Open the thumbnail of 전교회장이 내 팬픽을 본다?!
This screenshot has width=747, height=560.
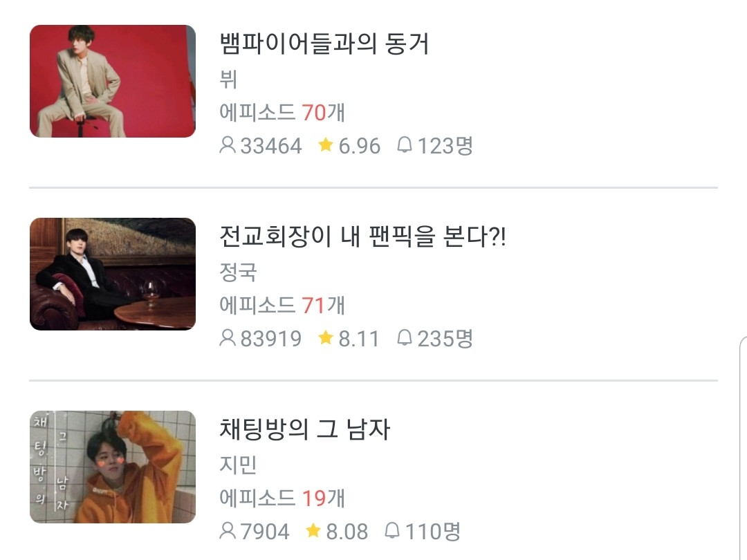(x=113, y=274)
